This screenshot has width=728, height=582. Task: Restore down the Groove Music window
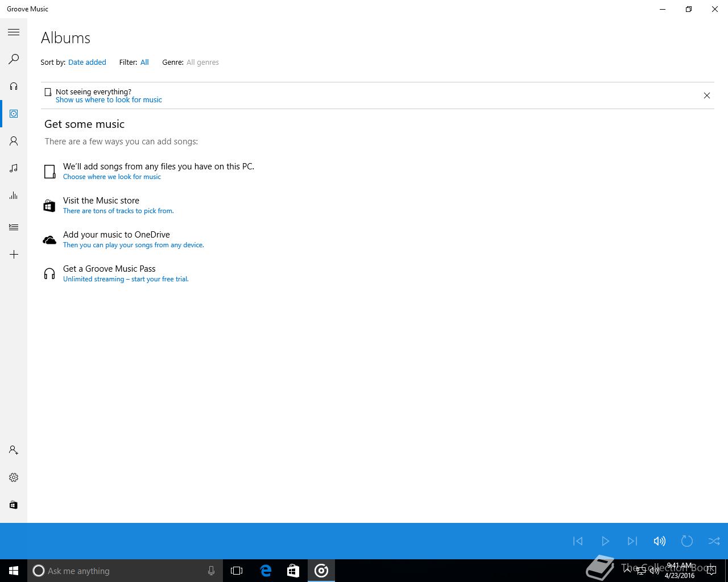[x=689, y=9]
